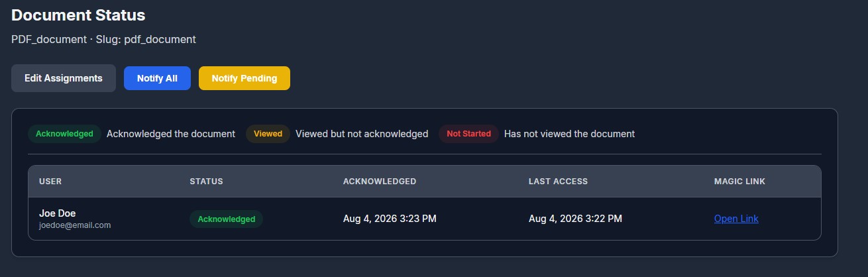This screenshot has height=277, width=868.
Task: Click Joe Doe's Acknowledged status badge
Action: click(226, 219)
